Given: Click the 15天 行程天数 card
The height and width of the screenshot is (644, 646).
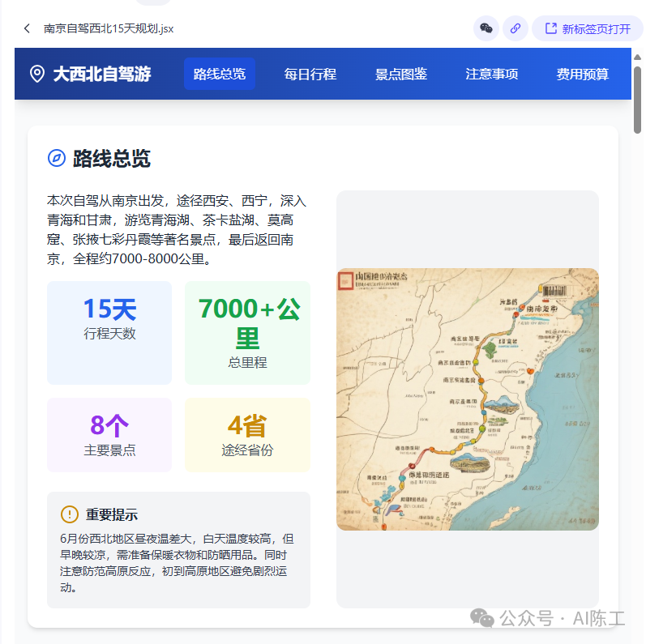Looking at the screenshot, I should tap(109, 321).
